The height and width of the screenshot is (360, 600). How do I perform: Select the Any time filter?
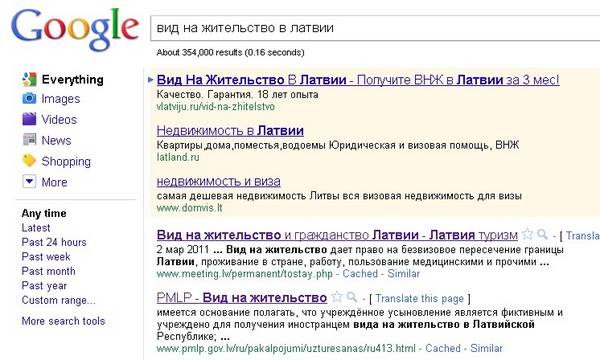(x=44, y=213)
